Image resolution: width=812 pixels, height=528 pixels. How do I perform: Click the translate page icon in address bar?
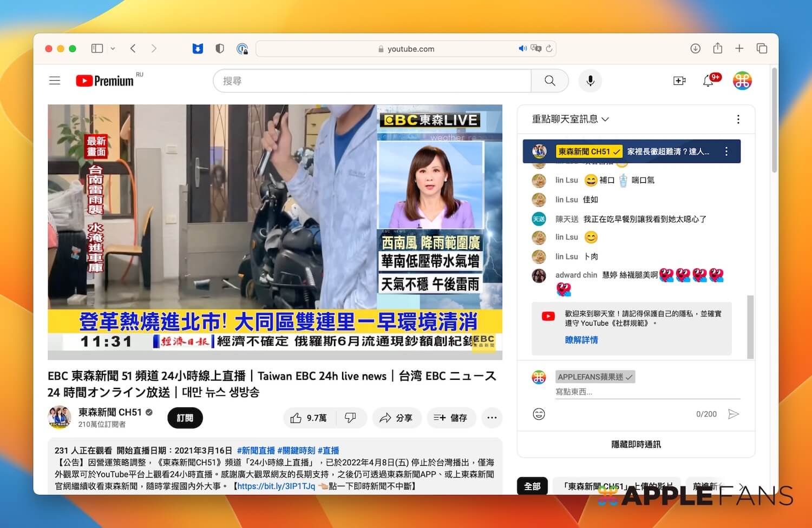point(536,48)
